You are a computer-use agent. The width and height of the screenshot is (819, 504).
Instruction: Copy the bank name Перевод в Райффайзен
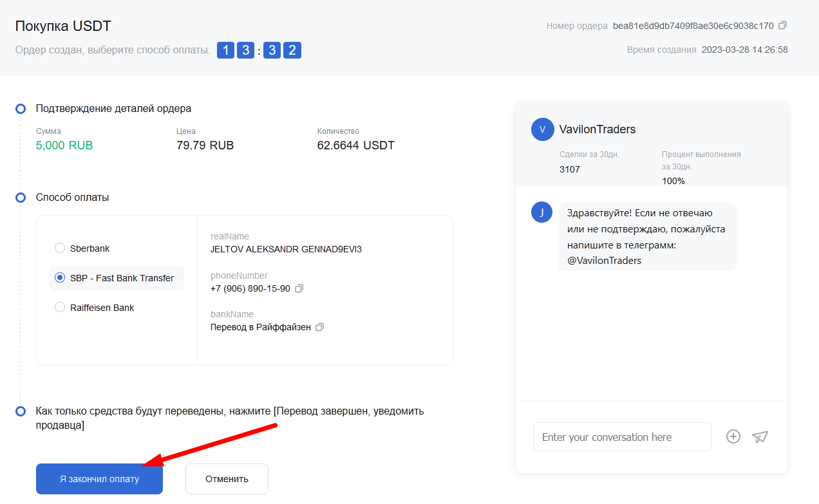[x=319, y=327]
